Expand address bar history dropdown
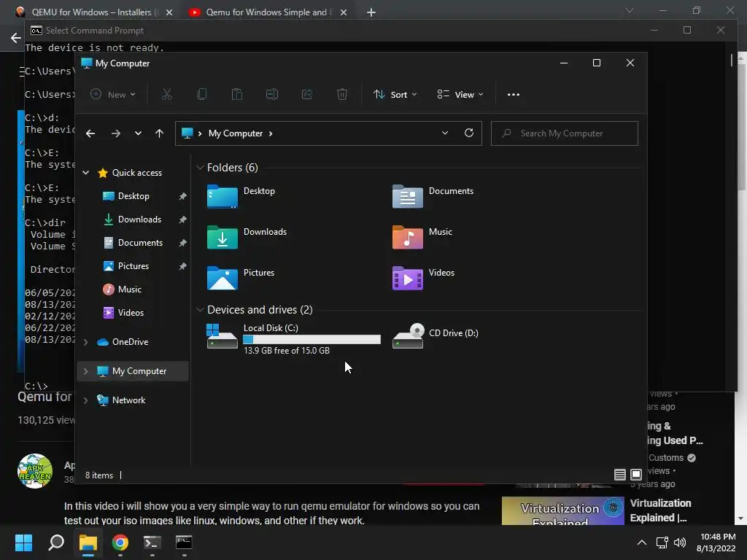 [444, 133]
